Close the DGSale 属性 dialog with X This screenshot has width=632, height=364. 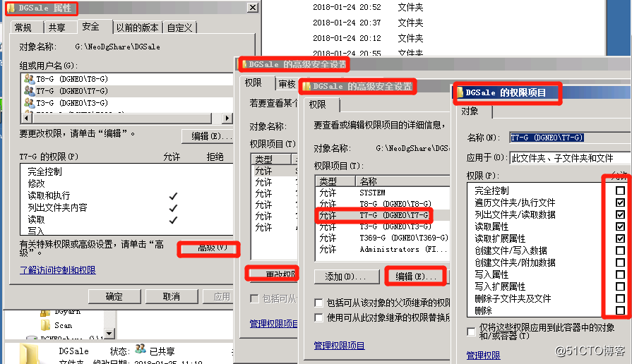click(252, 8)
